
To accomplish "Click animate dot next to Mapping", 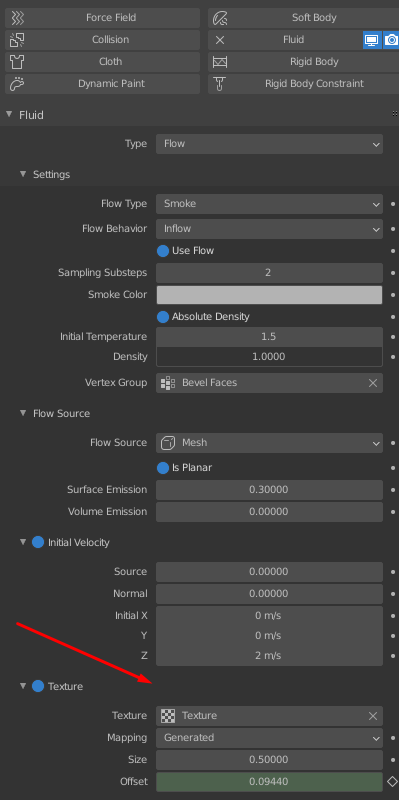I will pos(392,738).
